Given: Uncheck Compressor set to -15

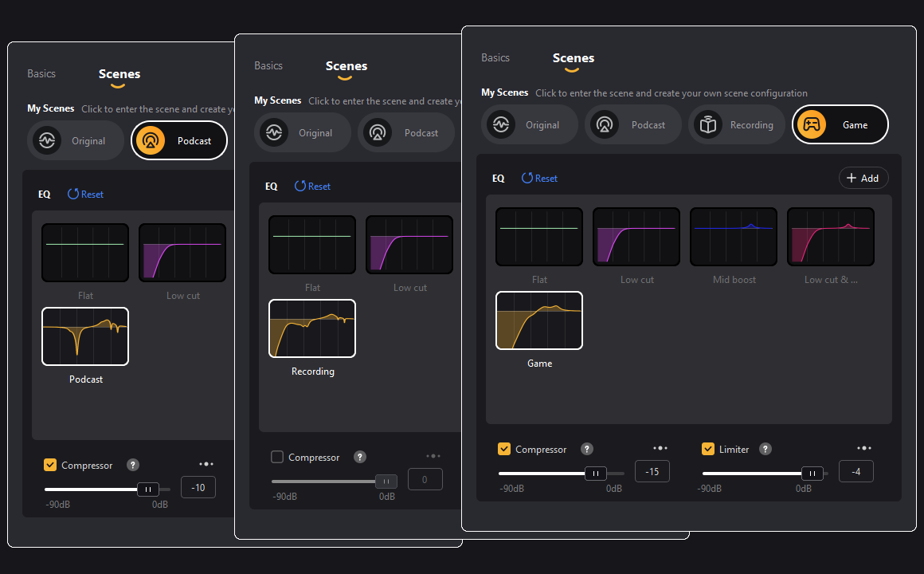Looking at the screenshot, I should click(504, 449).
